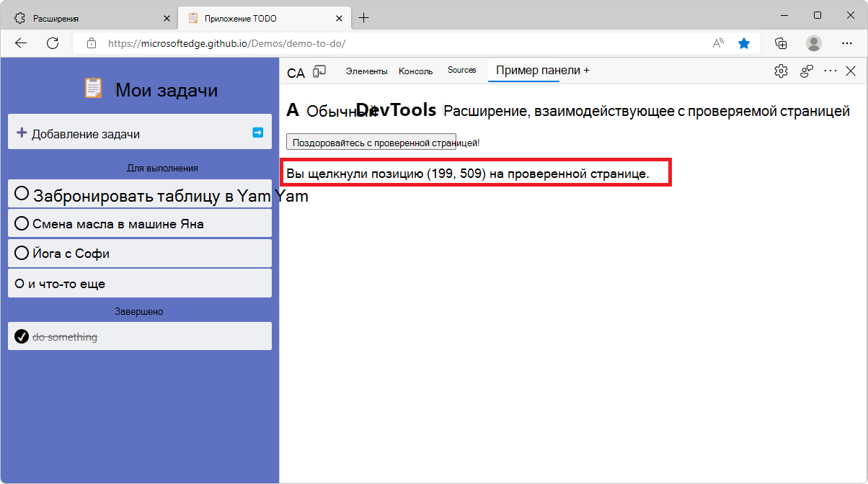Mark Йога с Софи as completed
868x484 pixels.
[x=21, y=252]
